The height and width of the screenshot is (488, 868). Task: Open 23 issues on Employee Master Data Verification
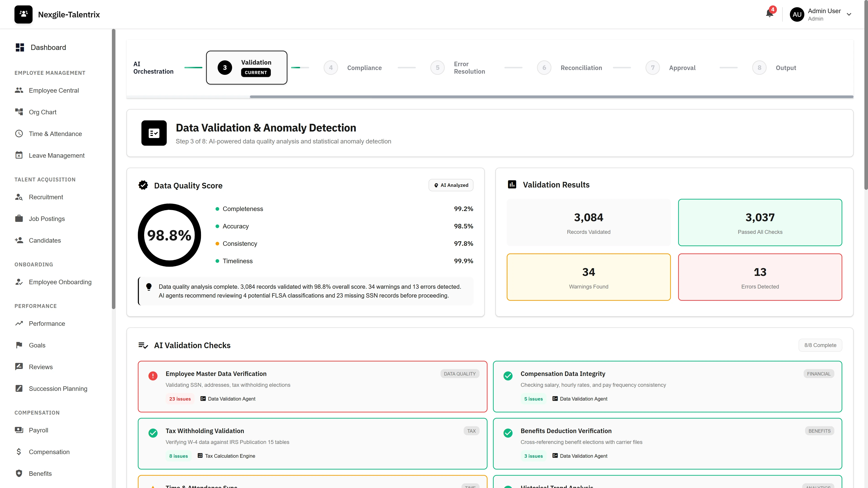(180, 398)
